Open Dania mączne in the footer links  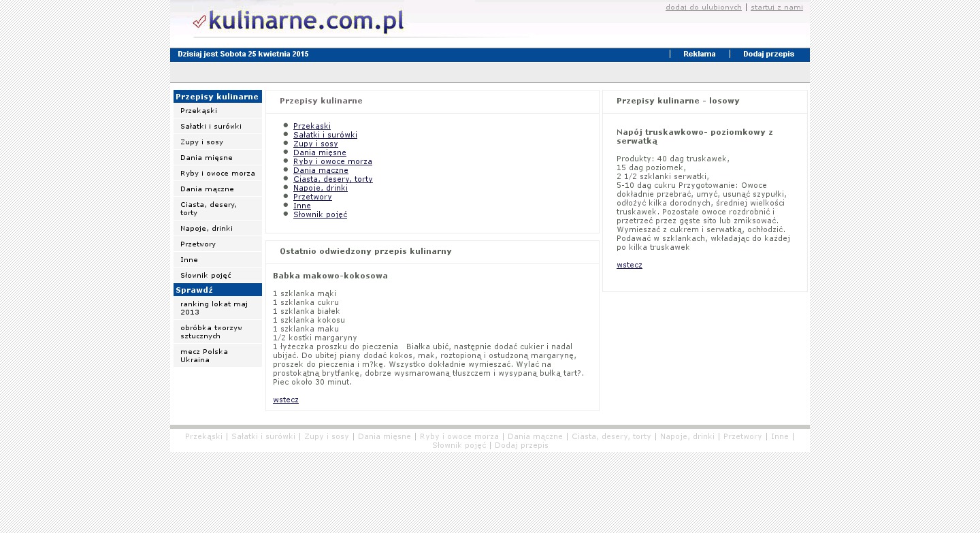(x=535, y=436)
